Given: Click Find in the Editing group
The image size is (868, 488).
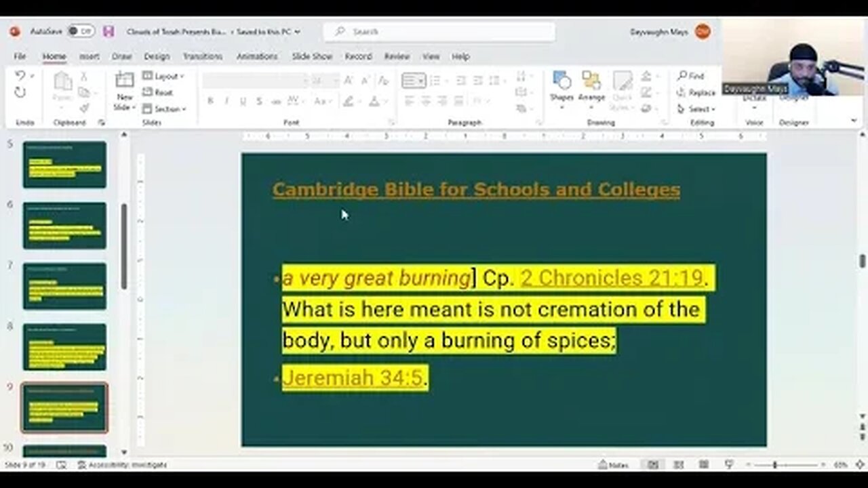Looking at the screenshot, I should point(690,76).
